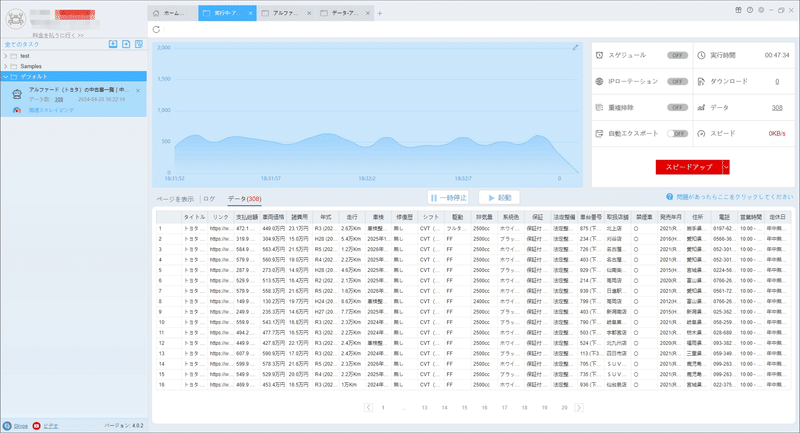This screenshot has height=433, width=800.
Task: Open the help question-mark icon in title bar
Action: 749,10
